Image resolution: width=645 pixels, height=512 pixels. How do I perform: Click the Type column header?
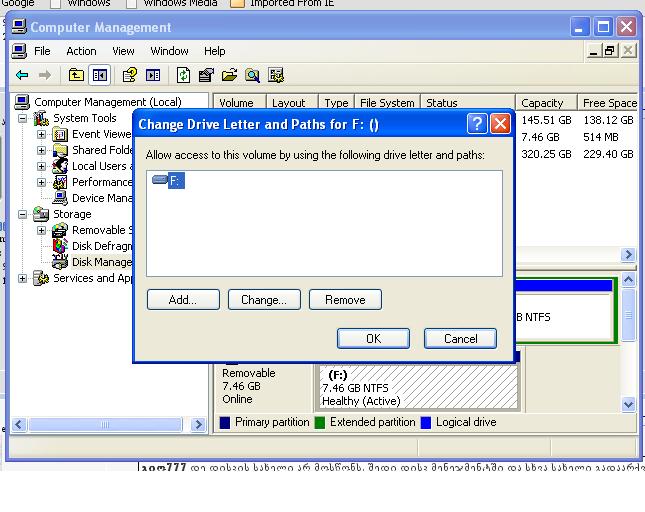[x=336, y=102]
